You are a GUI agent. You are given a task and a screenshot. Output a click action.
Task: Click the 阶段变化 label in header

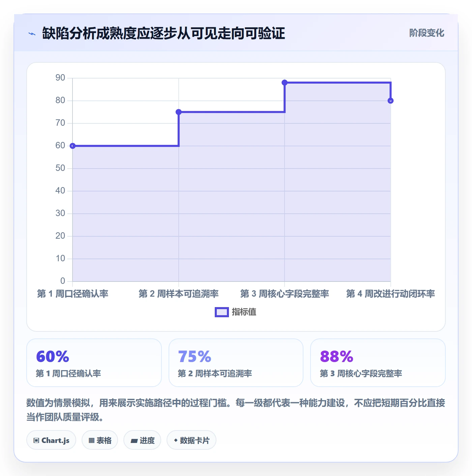pos(426,33)
